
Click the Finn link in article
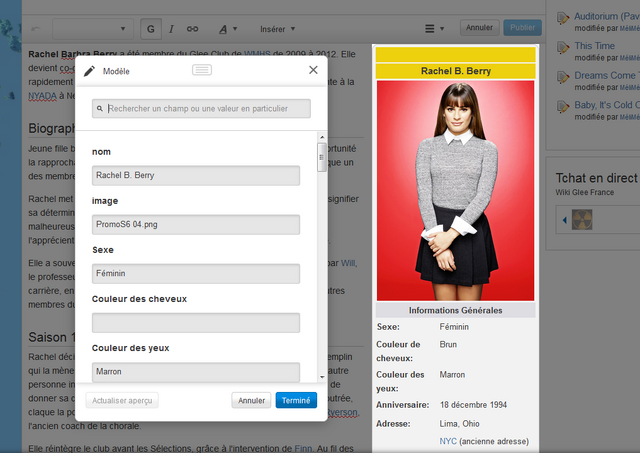304,448
